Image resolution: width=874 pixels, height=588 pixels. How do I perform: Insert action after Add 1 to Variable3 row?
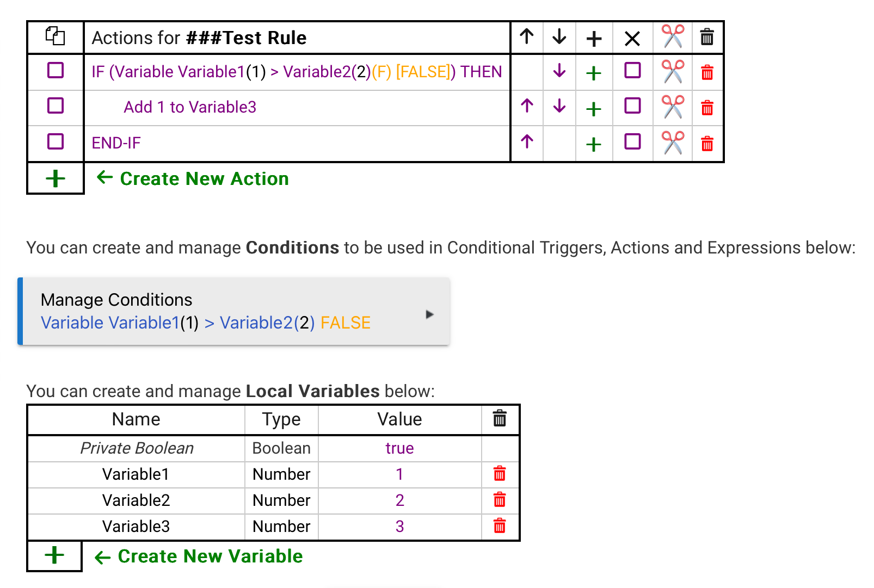click(x=594, y=108)
